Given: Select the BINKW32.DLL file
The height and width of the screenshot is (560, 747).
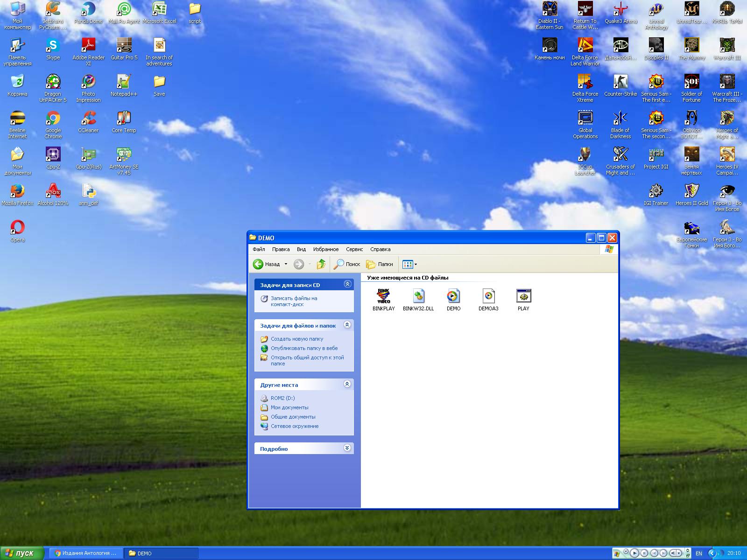Looking at the screenshot, I should tap(418, 296).
